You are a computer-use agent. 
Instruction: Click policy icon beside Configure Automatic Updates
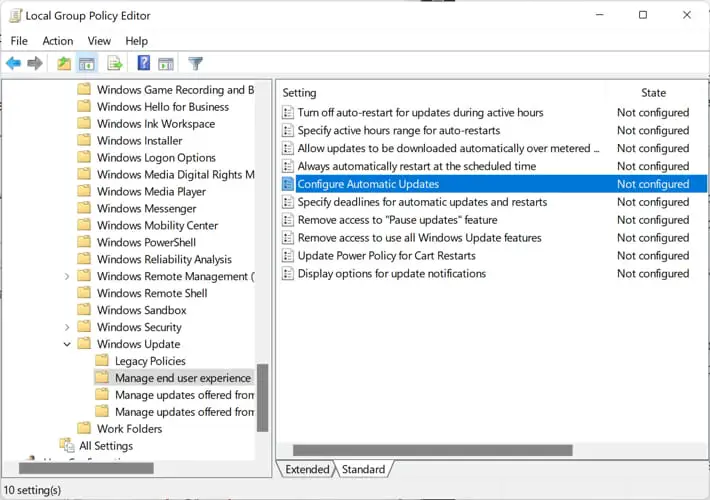pos(288,184)
